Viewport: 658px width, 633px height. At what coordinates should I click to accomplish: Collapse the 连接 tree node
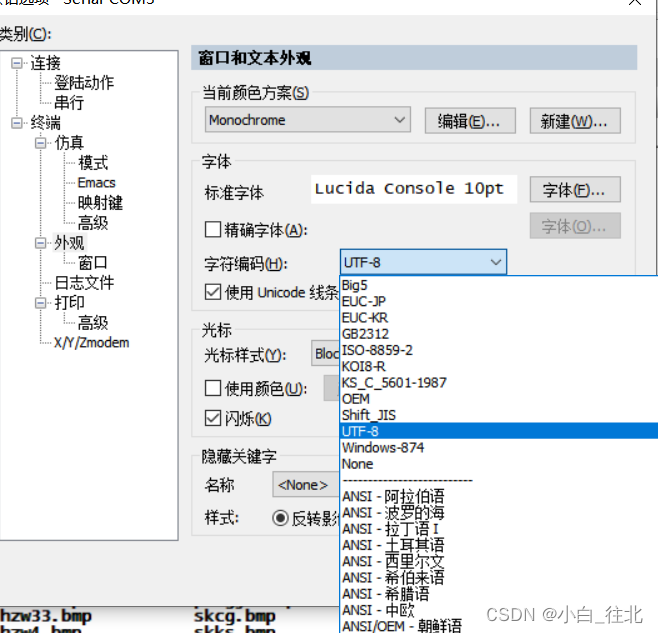pyautogui.click(x=17, y=63)
